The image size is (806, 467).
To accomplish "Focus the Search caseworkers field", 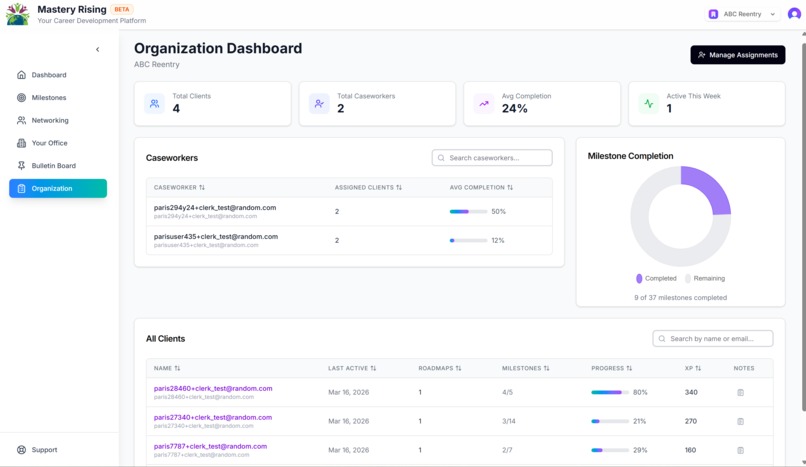I will click(x=492, y=158).
